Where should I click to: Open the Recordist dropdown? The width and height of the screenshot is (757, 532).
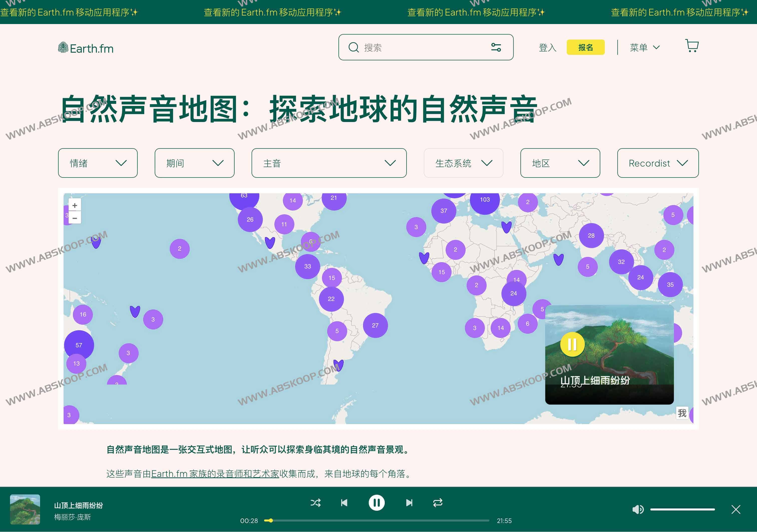[x=657, y=163]
